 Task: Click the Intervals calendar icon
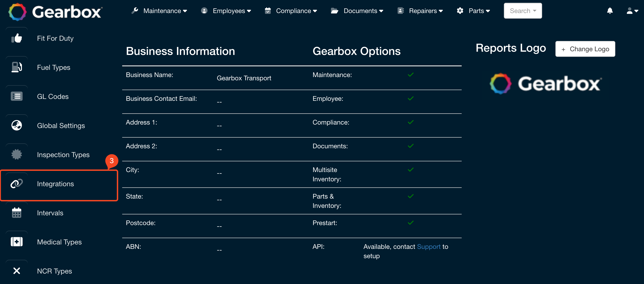click(x=17, y=213)
